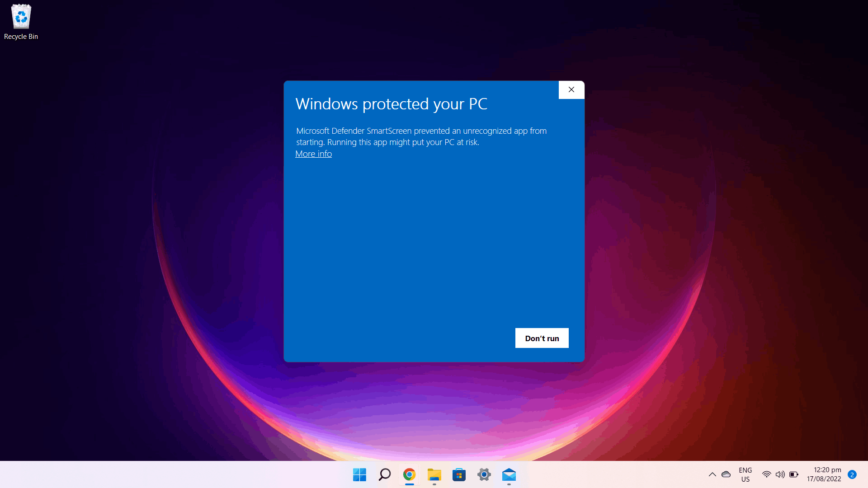Open taskbar Search
Image resolution: width=868 pixels, height=488 pixels.
point(384,474)
